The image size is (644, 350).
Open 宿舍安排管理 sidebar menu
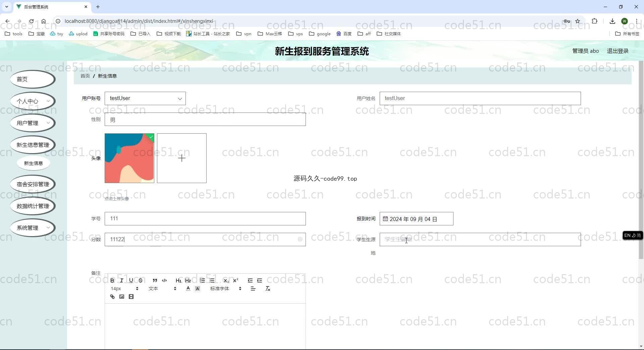tap(33, 184)
